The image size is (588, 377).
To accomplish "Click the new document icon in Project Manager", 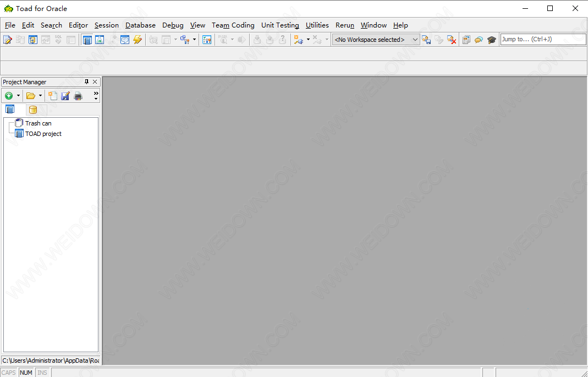I will click(53, 96).
